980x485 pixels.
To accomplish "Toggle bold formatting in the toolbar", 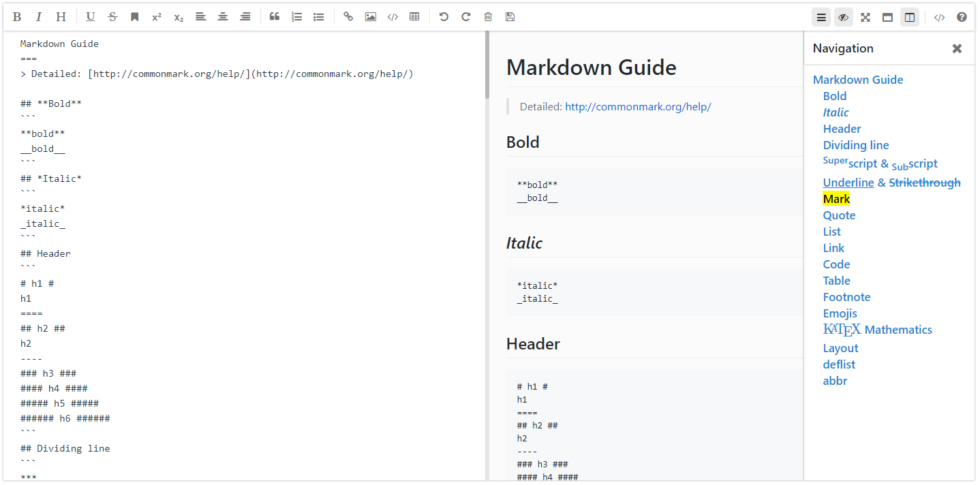I will pos(17,17).
